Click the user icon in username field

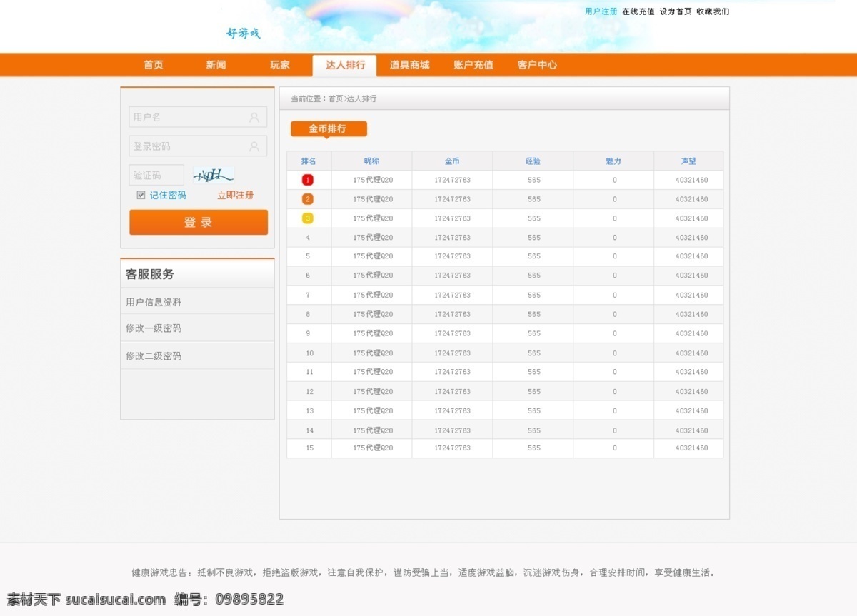[x=254, y=118]
